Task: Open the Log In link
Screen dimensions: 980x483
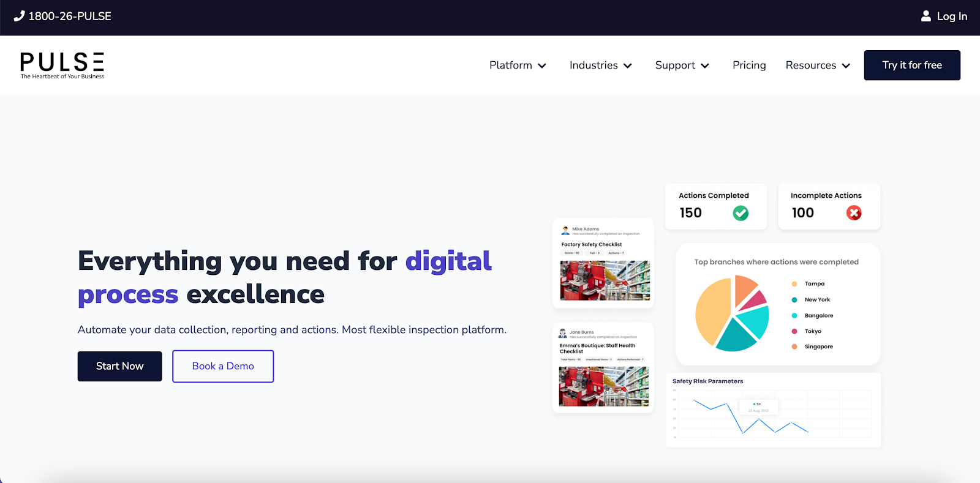Action: tap(952, 17)
